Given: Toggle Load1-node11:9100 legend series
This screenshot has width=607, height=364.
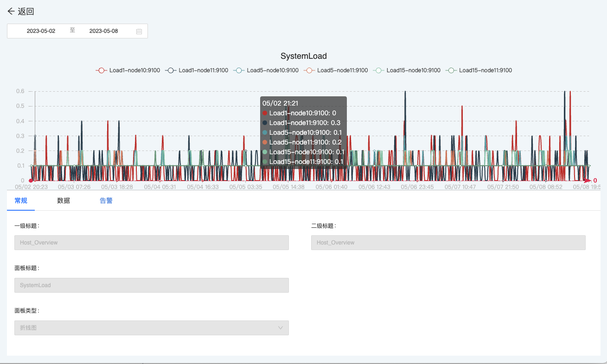Looking at the screenshot, I should 197,70.
